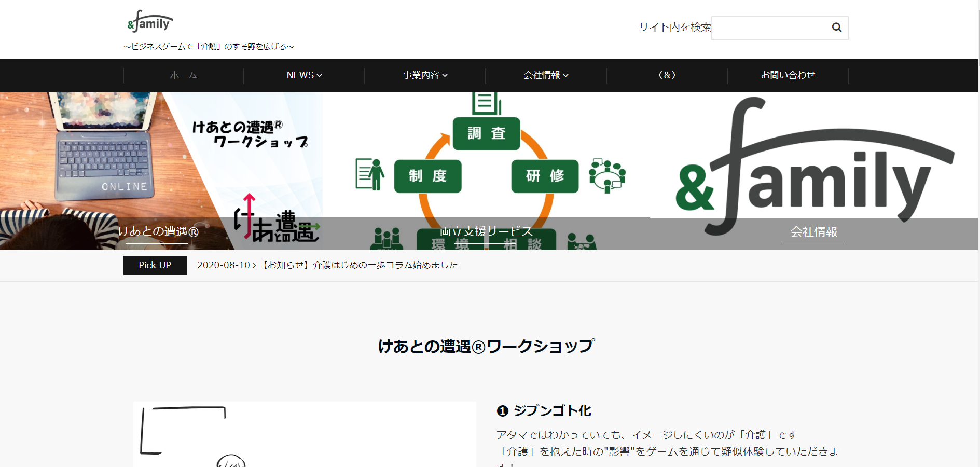Click the group meeting icon beside 研修
980x467 pixels.
click(x=607, y=175)
